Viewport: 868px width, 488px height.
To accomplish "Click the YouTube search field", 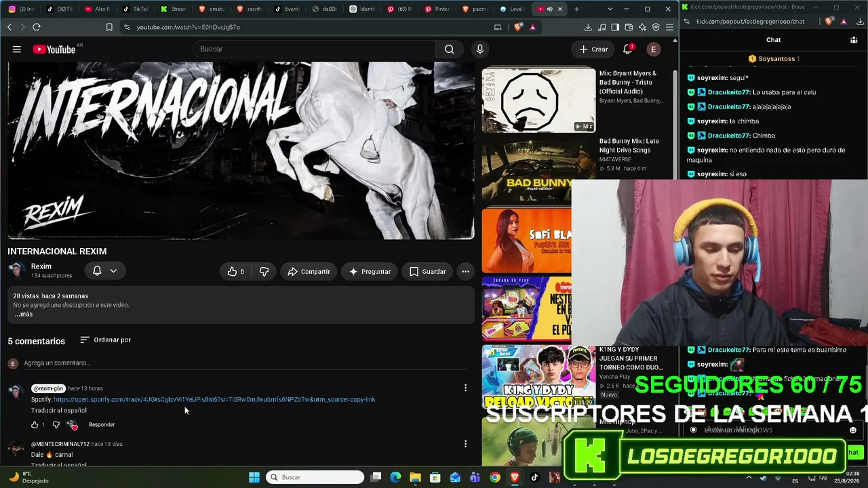I will (x=314, y=49).
